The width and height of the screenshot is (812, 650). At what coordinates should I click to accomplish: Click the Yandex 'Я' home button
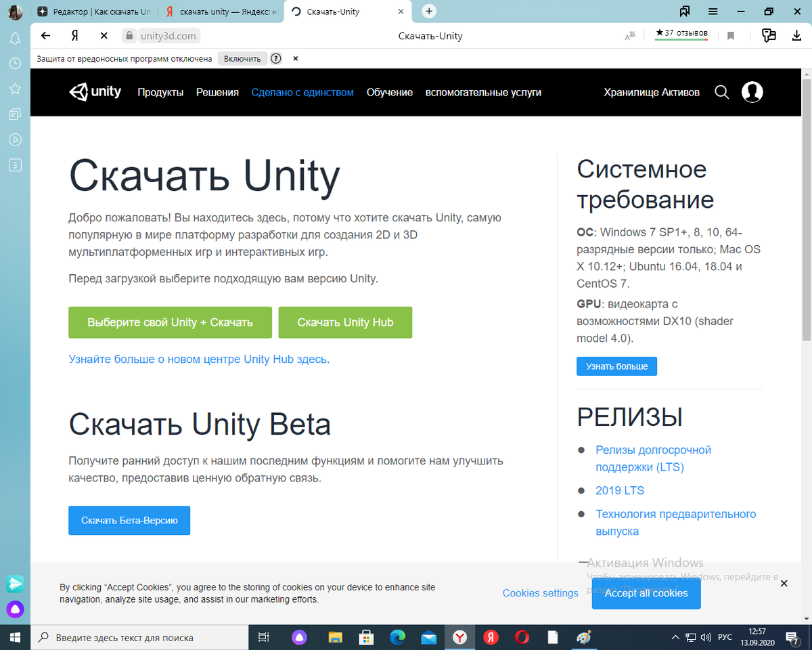point(76,36)
